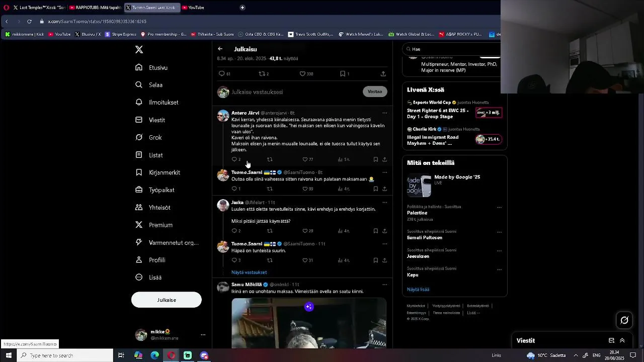The width and height of the screenshot is (644, 362).
Task: Open Työpaikat jobs page
Action: 155,190
